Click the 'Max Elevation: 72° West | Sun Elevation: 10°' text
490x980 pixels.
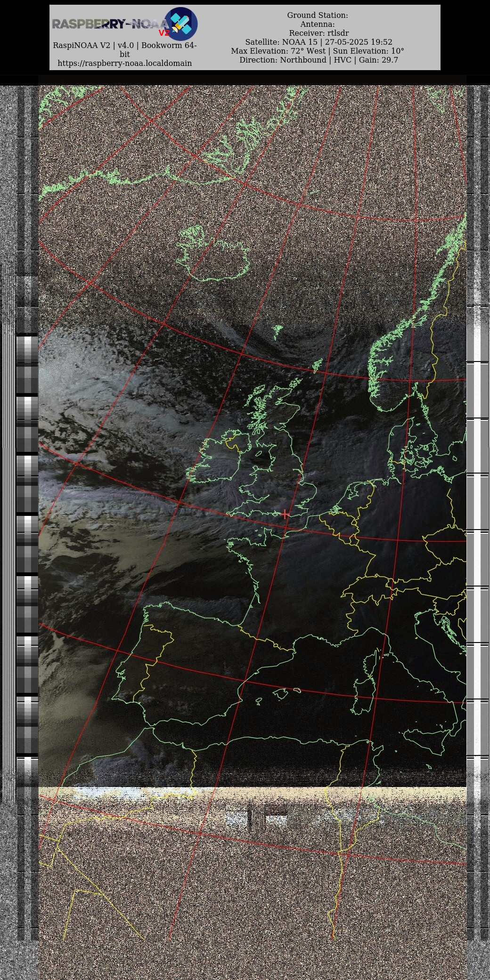point(318,51)
